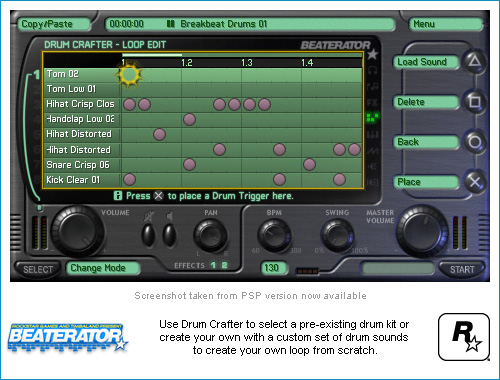Open the FX sidebar icon
Screen dimensions: 500x380
pyautogui.click(x=372, y=102)
